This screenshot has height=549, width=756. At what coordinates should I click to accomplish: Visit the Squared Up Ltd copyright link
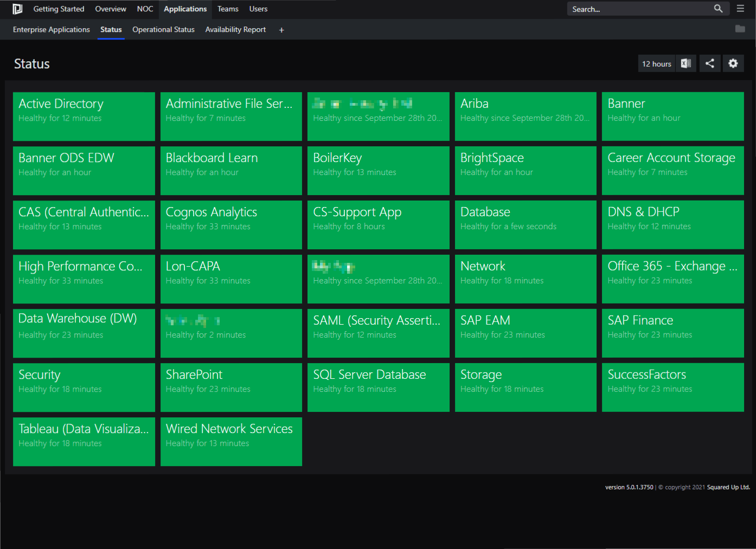728,487
